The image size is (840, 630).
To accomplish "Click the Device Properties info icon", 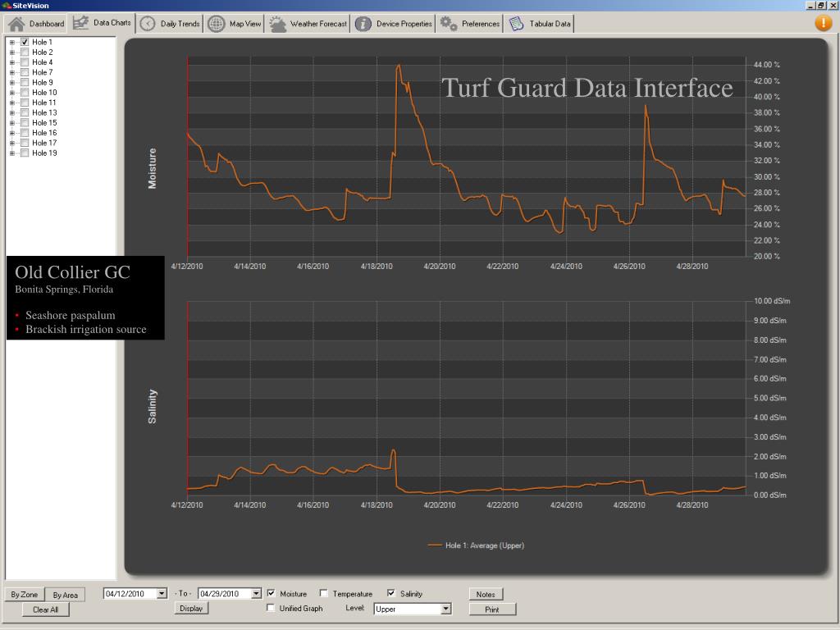I will click(363, 24).
